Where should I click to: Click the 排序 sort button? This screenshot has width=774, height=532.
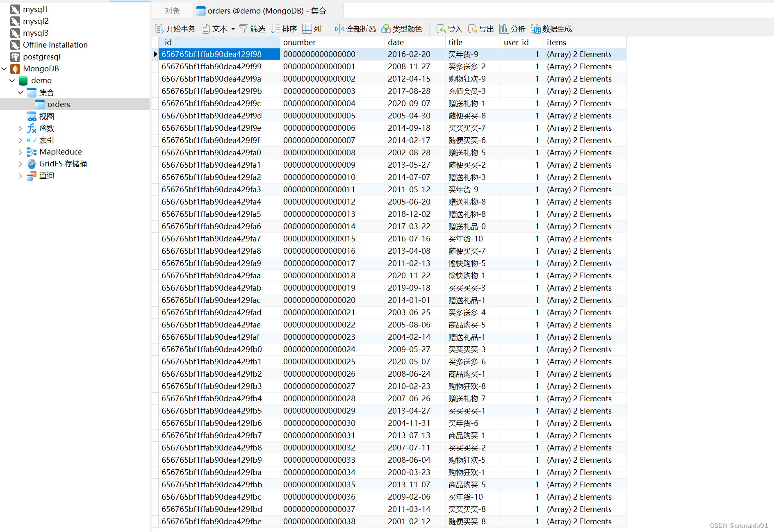click(284, 29)
